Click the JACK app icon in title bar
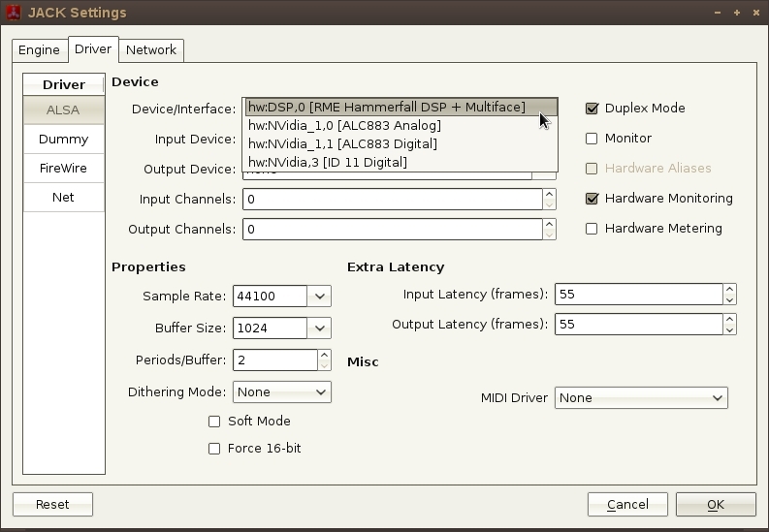 [13, 13]
